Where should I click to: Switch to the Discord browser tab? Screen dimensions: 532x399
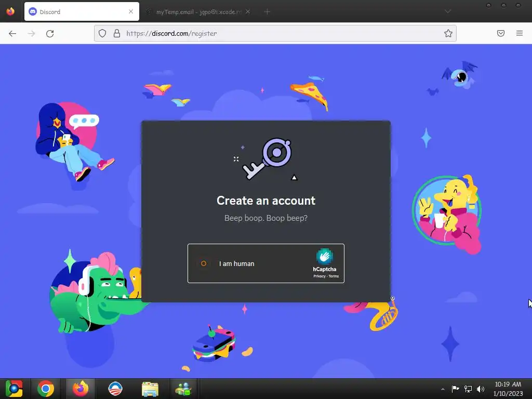(x=82, y=11)
